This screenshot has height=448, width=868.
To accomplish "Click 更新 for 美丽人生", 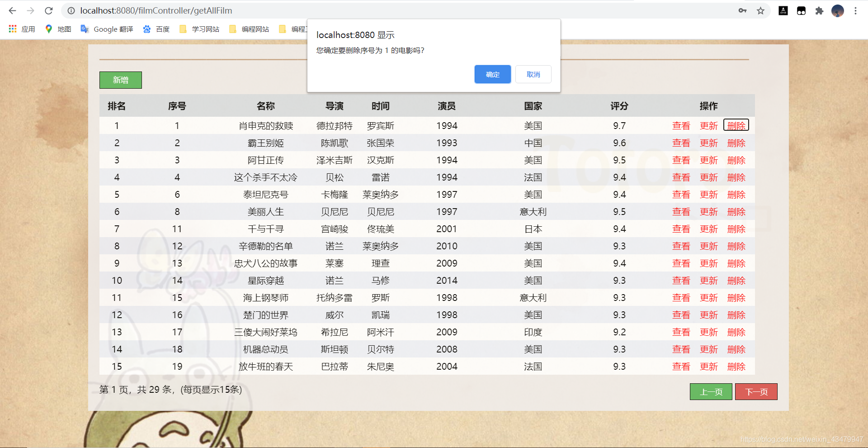I will pos(708,212).
